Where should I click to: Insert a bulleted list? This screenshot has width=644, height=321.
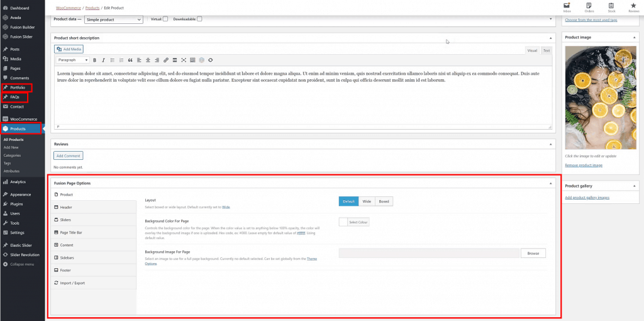(x=112, y=60)
